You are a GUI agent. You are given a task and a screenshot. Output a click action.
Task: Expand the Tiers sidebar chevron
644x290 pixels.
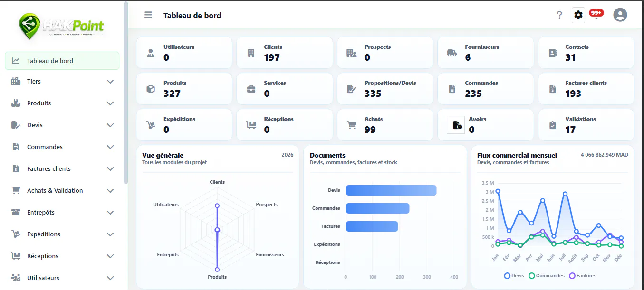coord(110,82)
